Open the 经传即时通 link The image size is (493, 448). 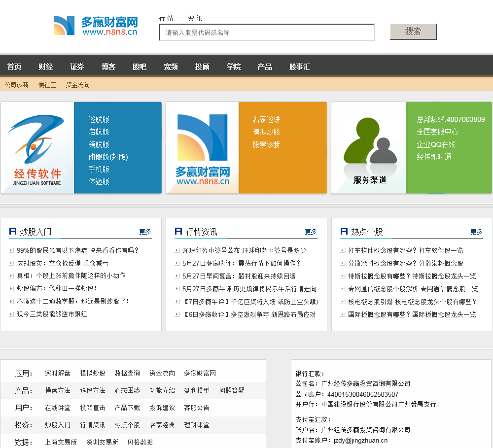[434, 157]
